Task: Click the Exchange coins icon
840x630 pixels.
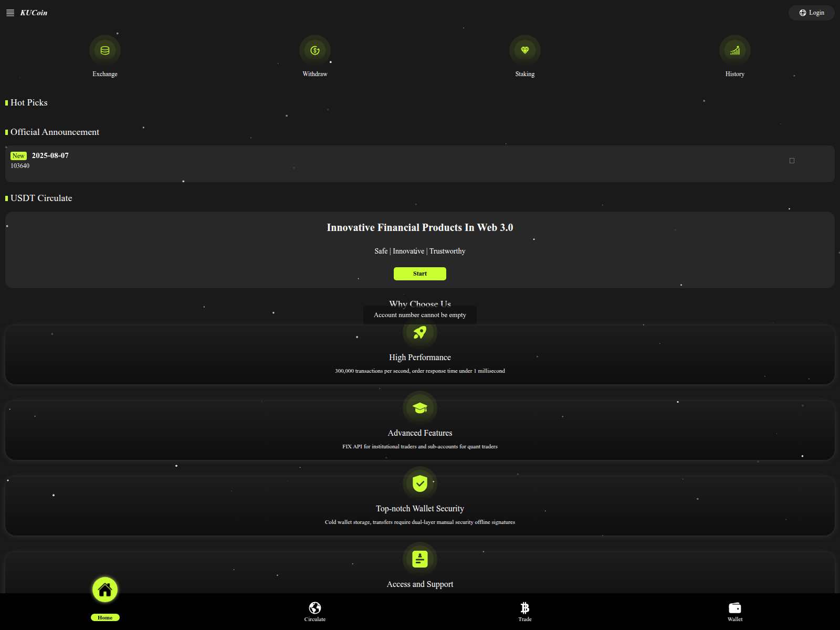Action: (x=105, y=50)
